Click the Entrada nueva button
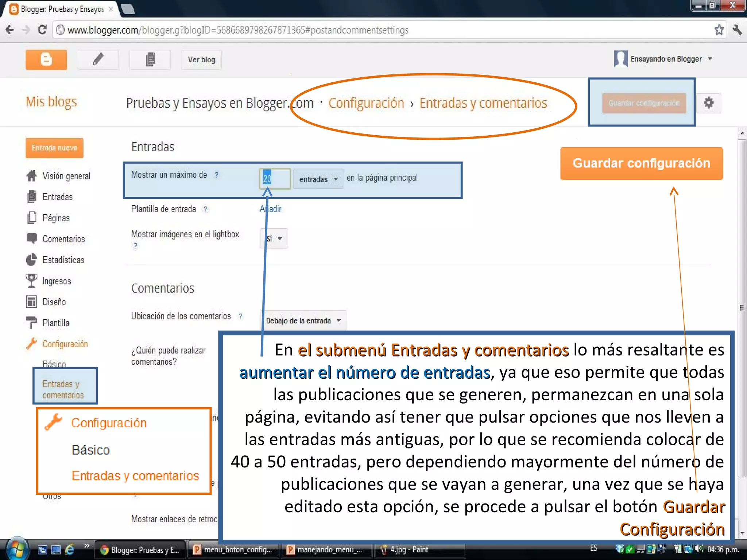The image size is (747, 560). 54,148
